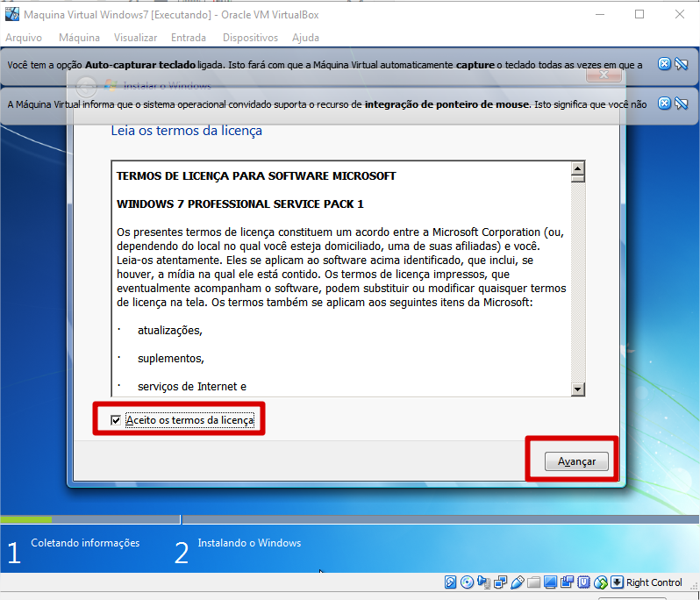Toggle the mouse integration status icon
Screen dimensions: 700x600
[x=601, y=582]
